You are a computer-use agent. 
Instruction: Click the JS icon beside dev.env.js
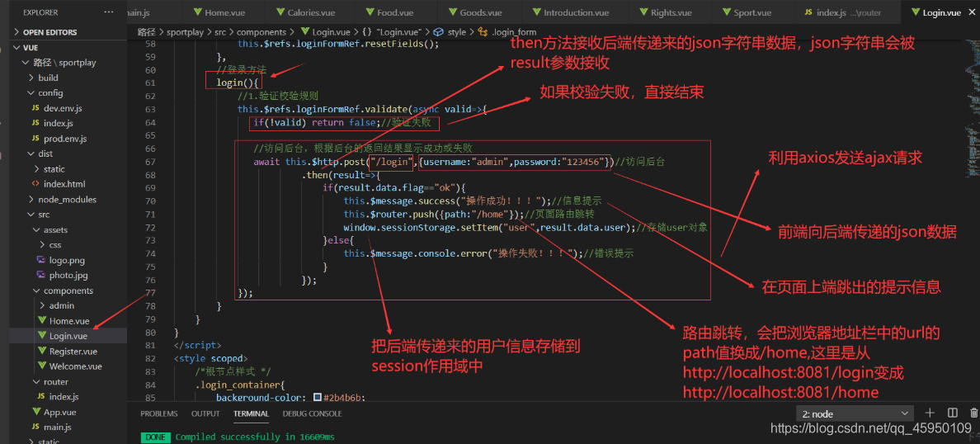click(35, 108)
